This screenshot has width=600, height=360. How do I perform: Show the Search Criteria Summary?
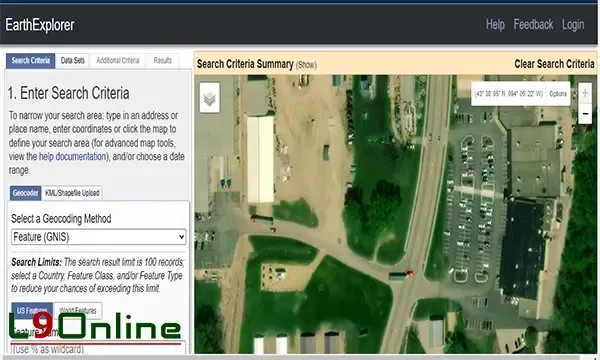(x=306, y=65)
